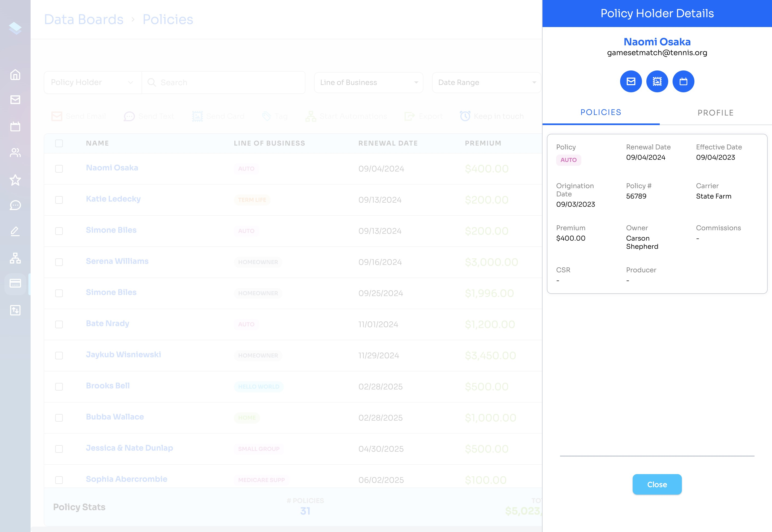Click the Send Text toolbar action
This screenshot has width=772, height=532.
(149, 116)
